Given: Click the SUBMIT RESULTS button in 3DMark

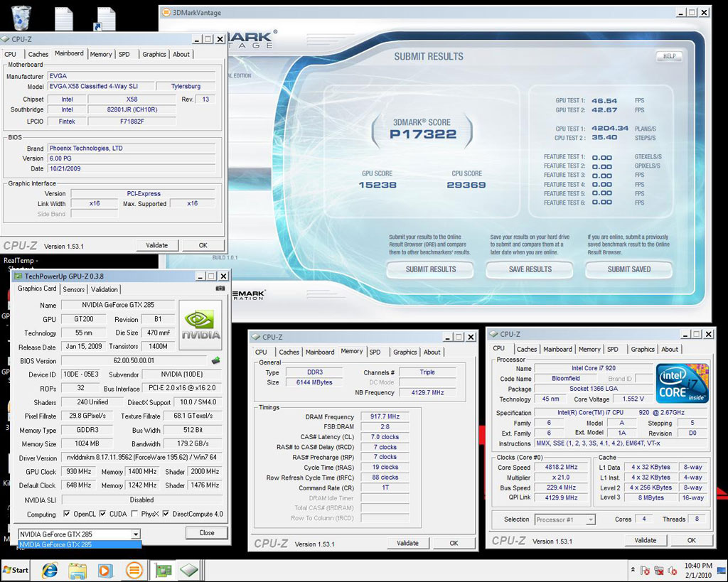Looking at the screenshot, I should 431,269.
